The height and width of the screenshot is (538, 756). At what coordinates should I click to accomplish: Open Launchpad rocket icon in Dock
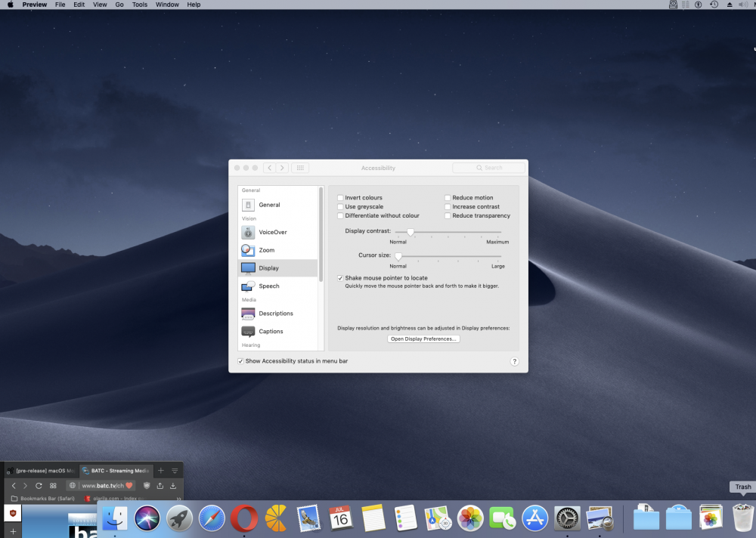(x=179, y=518)
